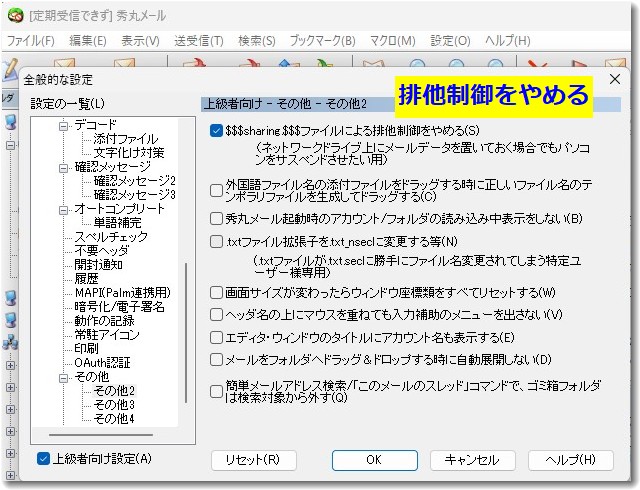Check option to suppress header input-assist menu
The image size is (640, 490).
(x=216, y=315)
